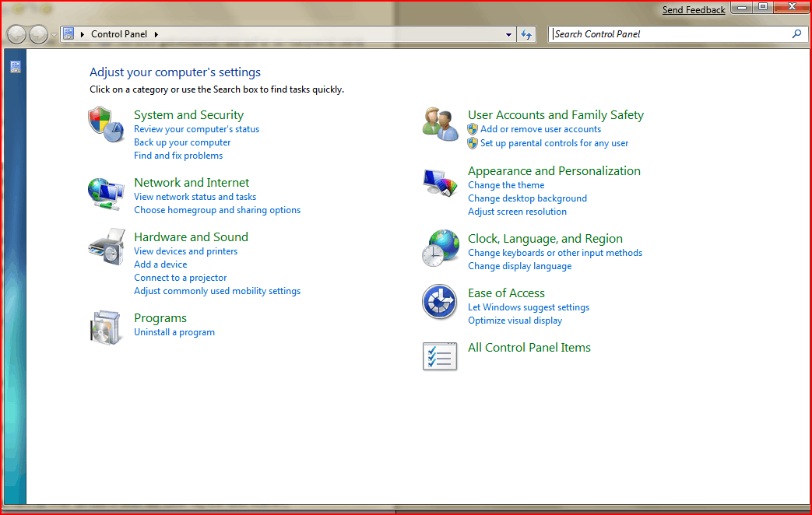This screenshot has width=812, height=515.
Task: Click the Add a device link
Action: coord(160,265)
